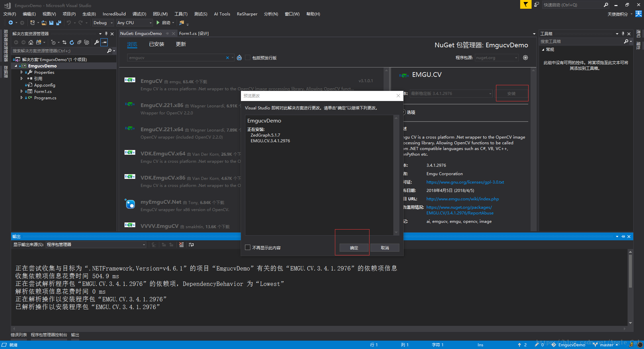Click Collapse All icon in Solution Explorer
Image resolution: width=644 pixels, height=349 pixels.
tap(79, 42)
